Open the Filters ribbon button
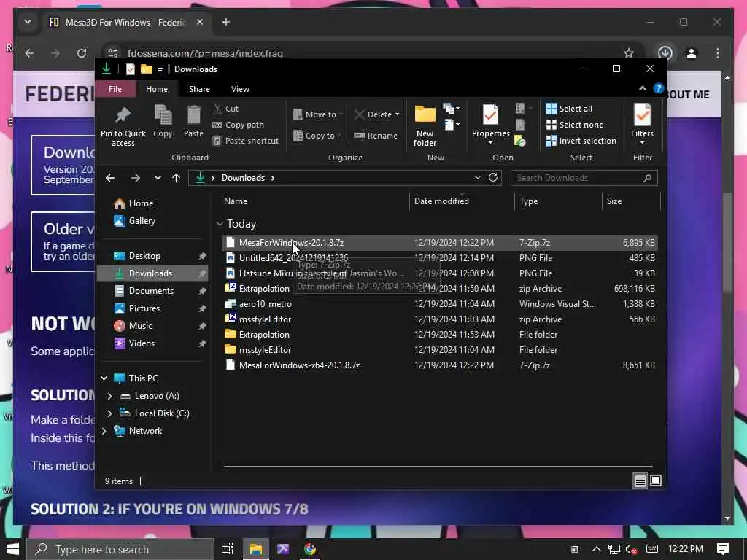 [642, 125]
